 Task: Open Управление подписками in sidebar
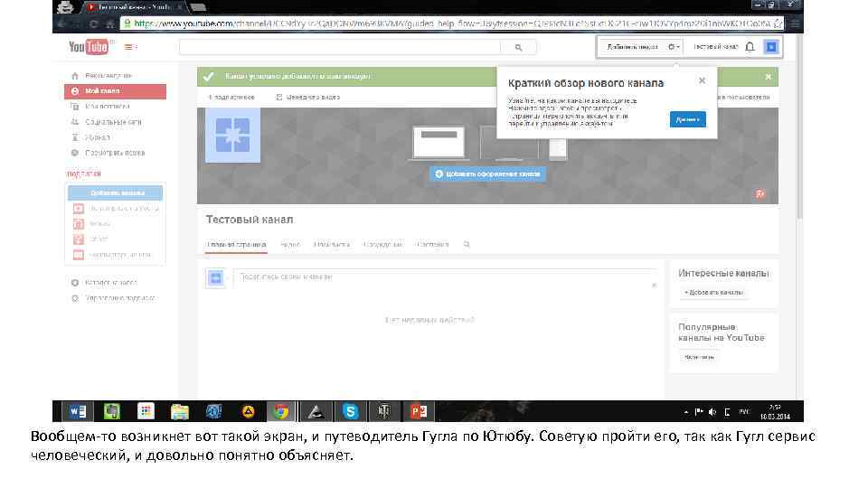tap(115, 298)
